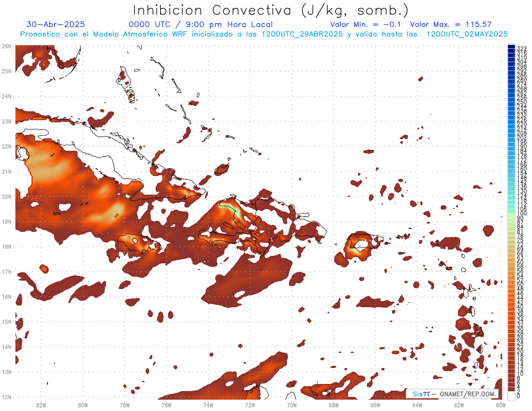Select the "Valor Min. = -0.1" readout
Image resolution: width=532 pixels, height=411 pixels.
point(366,24)
